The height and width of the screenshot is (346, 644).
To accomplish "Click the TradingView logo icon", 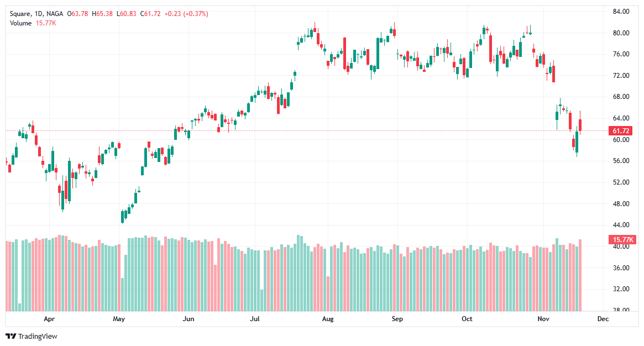I will [11, 336].
